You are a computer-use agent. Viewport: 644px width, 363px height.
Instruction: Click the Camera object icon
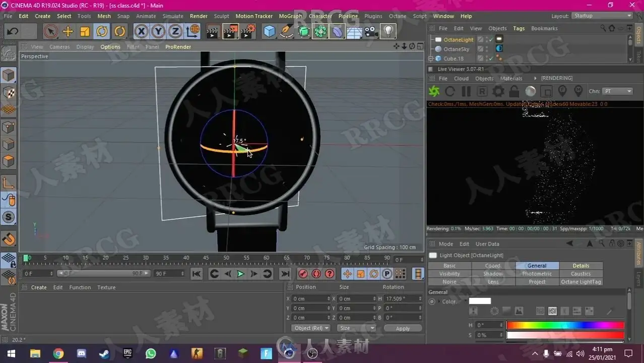pyautogui.click(x=371, y=32)
